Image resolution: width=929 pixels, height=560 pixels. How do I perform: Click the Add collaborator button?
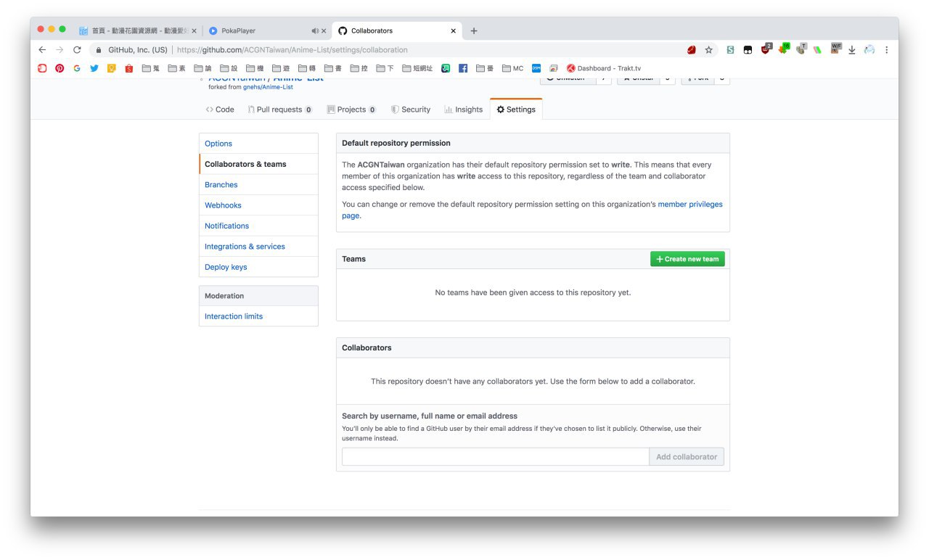(687, 457)
